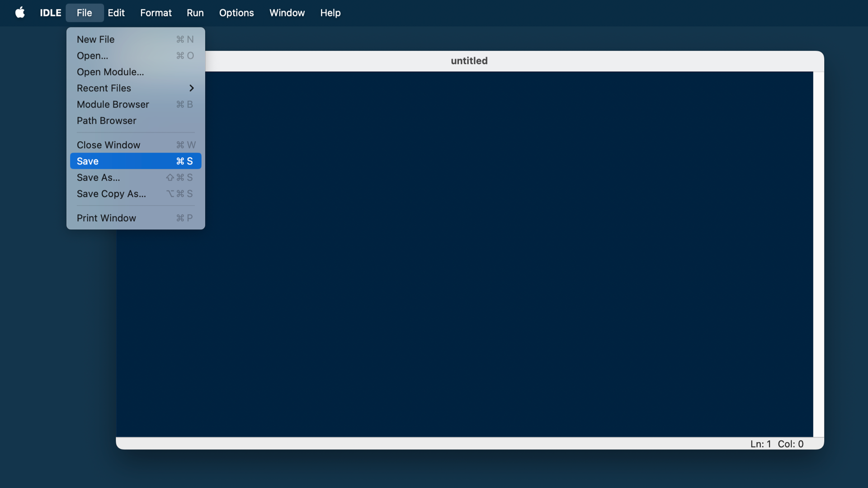This screenshot has height=488, width=868.
Task: Select Close Window menu entry
Action: pos(108,145)
